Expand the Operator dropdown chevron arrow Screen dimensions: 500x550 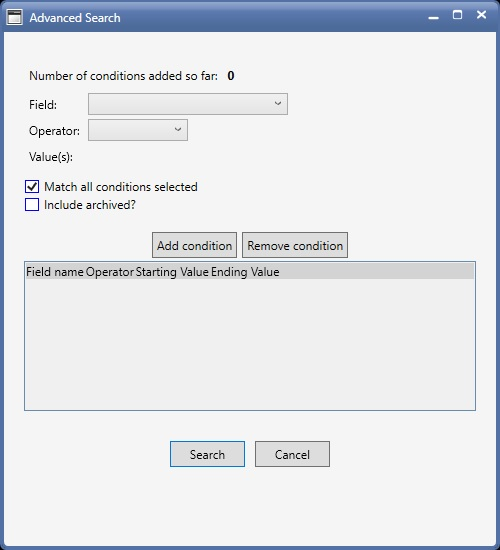178,129
